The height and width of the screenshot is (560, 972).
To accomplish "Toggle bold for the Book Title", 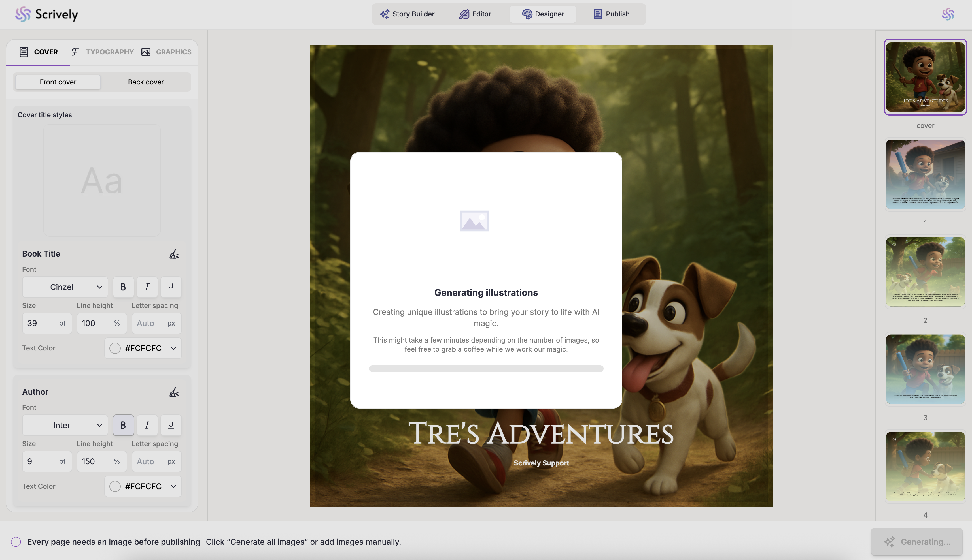I will pos(123,287).
